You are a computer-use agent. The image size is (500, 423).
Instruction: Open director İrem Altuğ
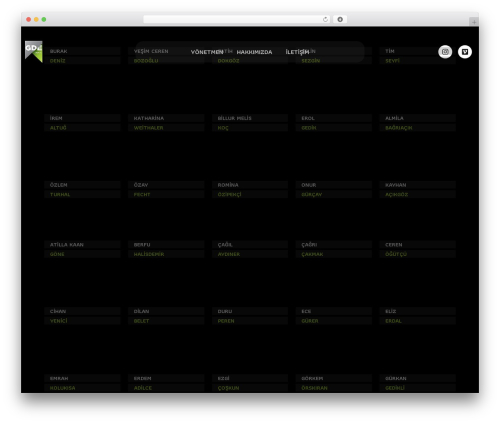click(x=82, y=123)
